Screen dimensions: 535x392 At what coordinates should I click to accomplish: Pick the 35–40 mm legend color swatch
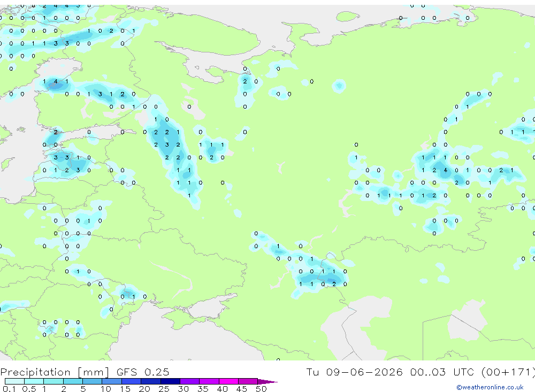click(x=209, y=381)
